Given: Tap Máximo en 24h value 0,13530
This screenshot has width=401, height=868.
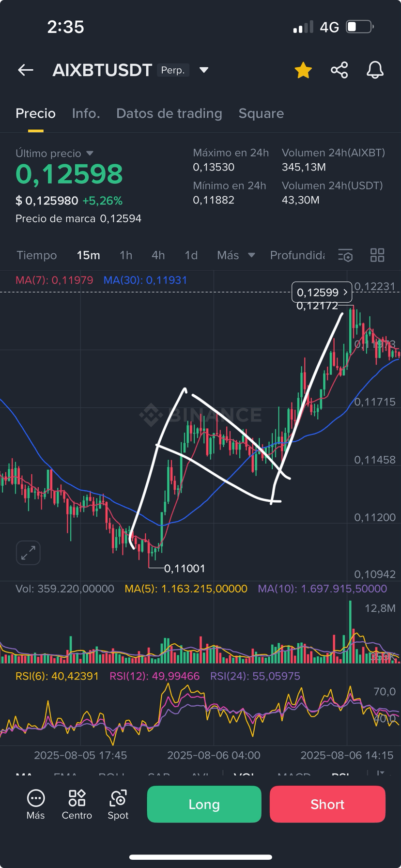Looking at the screenshot, I should coord(214,167).
